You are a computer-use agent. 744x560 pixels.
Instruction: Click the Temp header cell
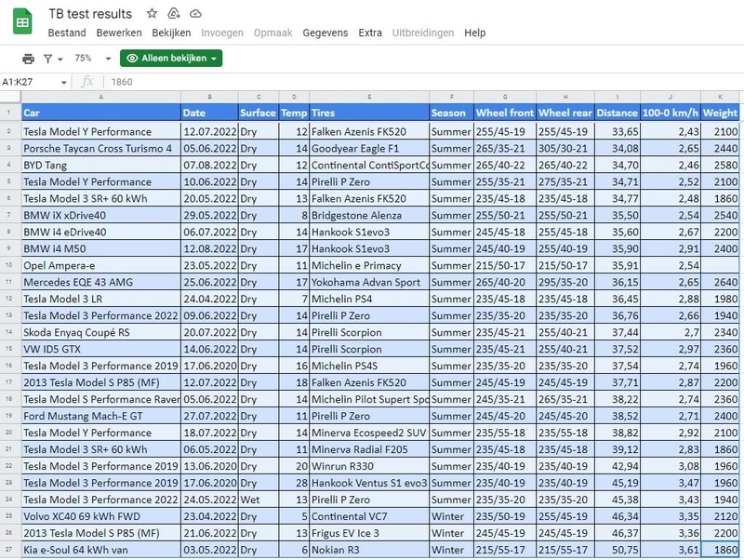(x=294, y=113)
